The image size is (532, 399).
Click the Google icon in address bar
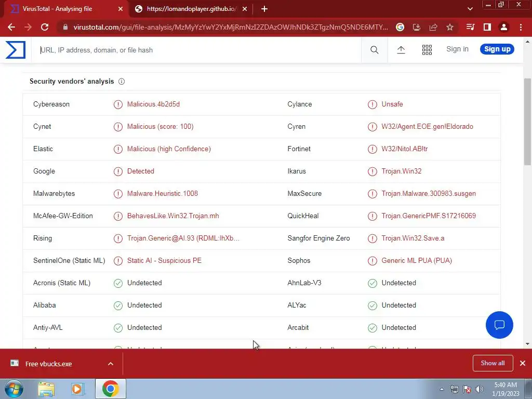pyautogui.click(x=400, y=27)
